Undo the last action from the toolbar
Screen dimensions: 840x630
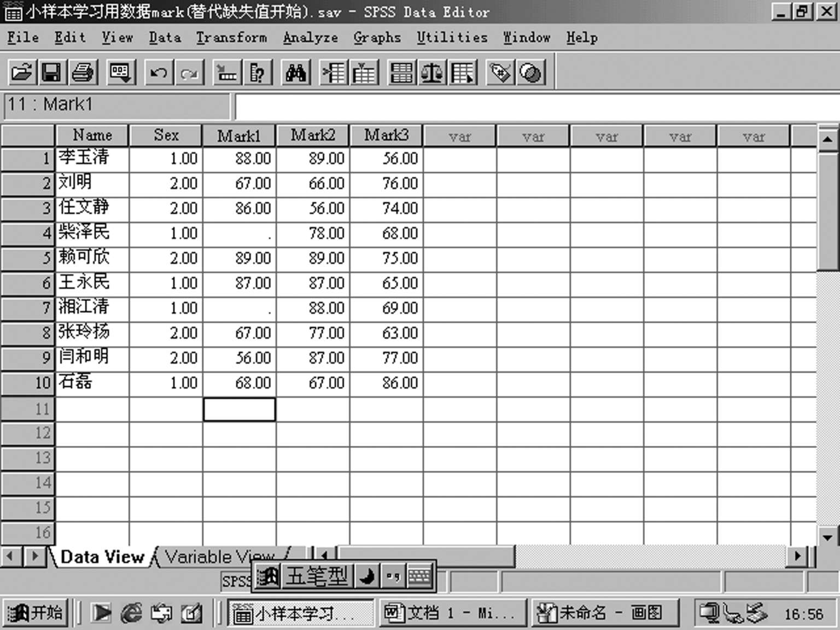click(x=159, y=72)
